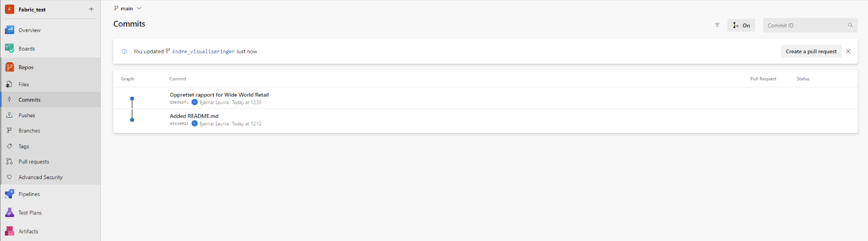Open the Pipelines hub icon
The image size is (868, 241).
coord(9,194)
